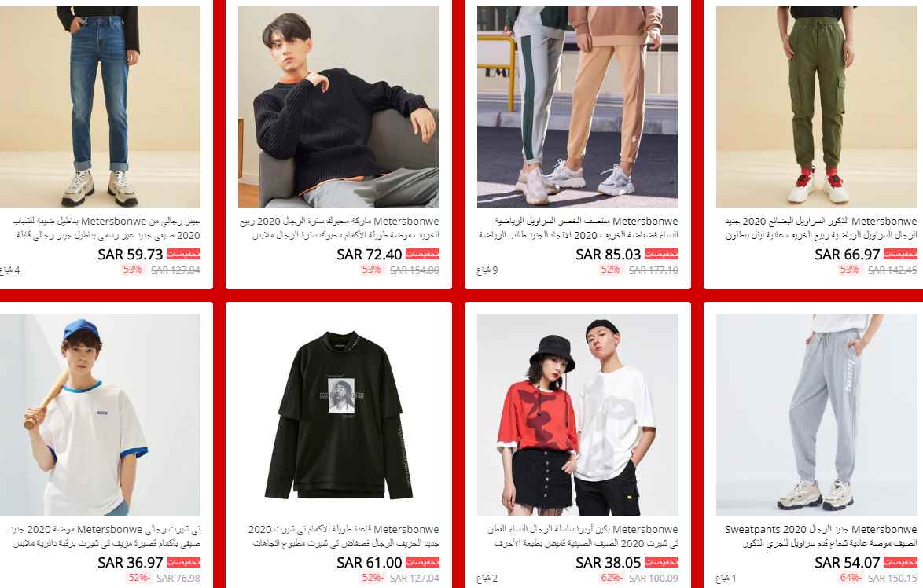Open the red and white couple t-shirts photo
Image resolution: width=923 pixels, height=588 pixels.
pyautogui.click(x=577, y=415)
